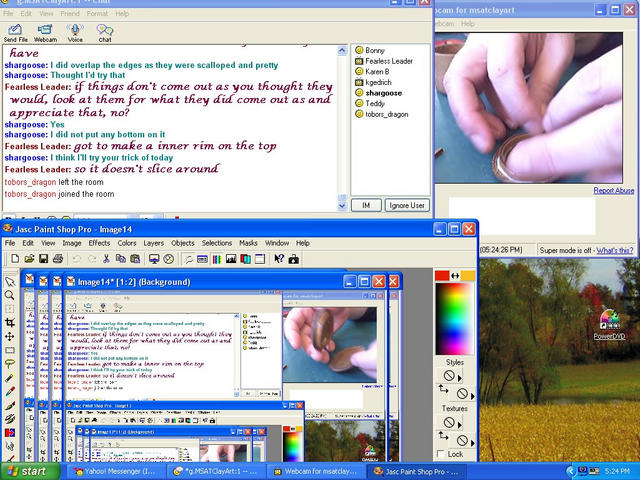Viewport: 640px width, 480px height.
Task: Toggle the Tool Options palette icon
Action: point(202,259)
